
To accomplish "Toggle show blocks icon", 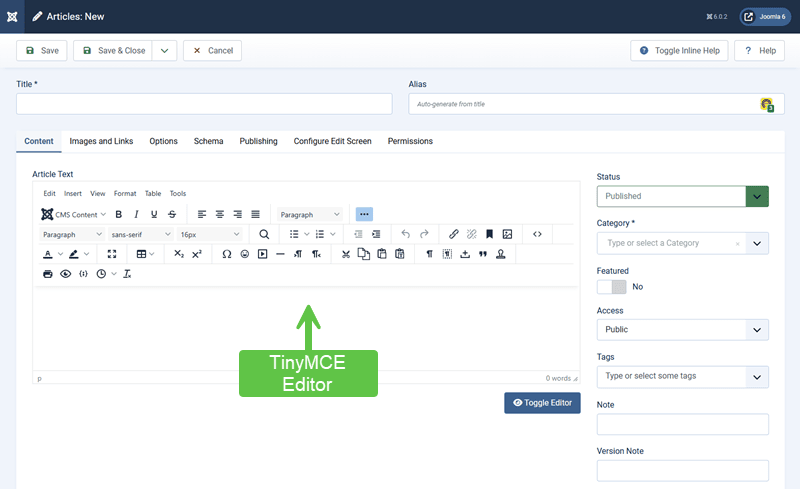I will pyautogui.click(x=447, y=254).
